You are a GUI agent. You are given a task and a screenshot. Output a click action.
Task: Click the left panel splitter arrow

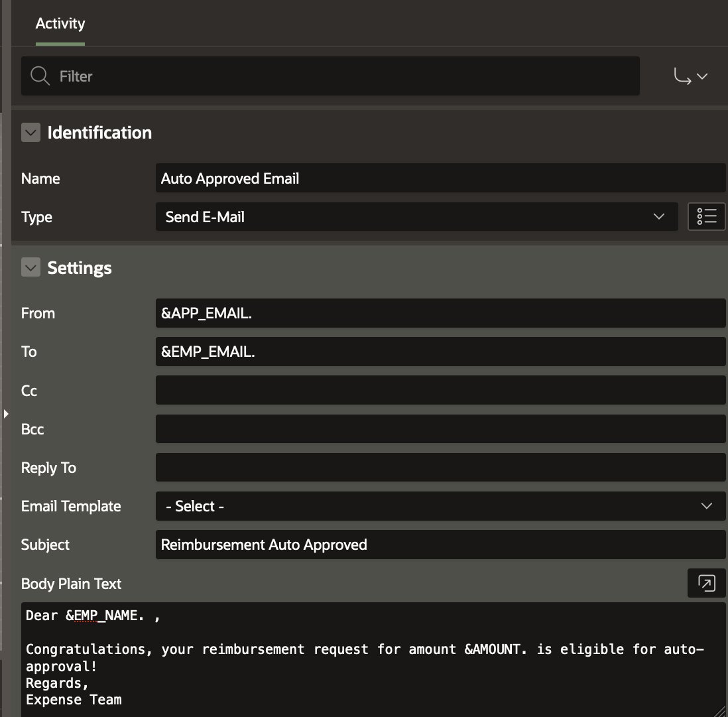tap(5, 414)
